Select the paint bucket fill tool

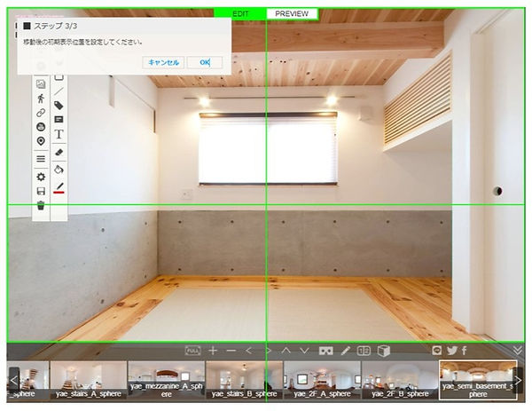59,169
